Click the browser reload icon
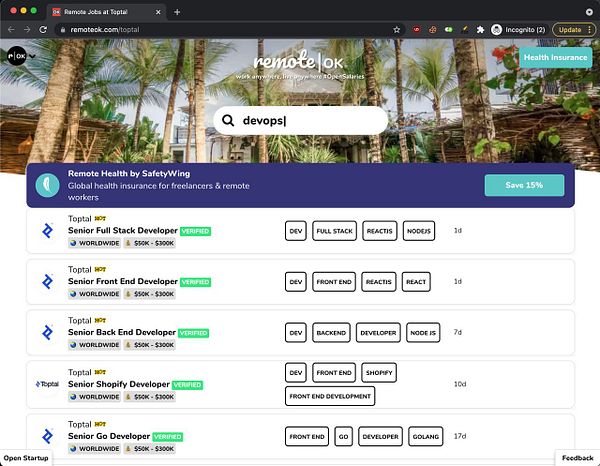Image resolution: width=600 pixels, height=466 pixels. tap(43, 29)
